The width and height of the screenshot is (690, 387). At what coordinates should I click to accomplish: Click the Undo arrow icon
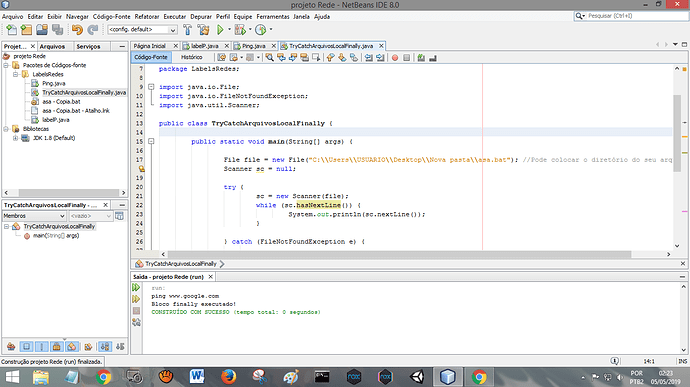[x=77, y=30]
